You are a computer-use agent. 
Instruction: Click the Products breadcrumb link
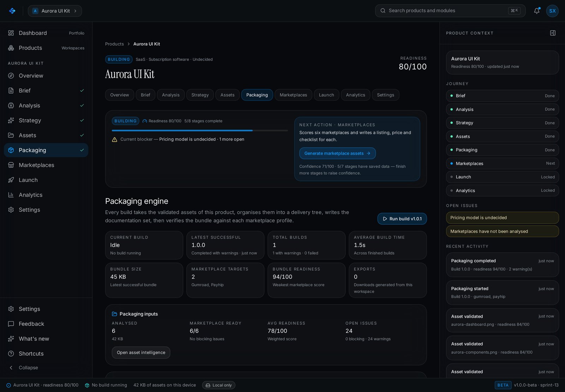point(114,44)
